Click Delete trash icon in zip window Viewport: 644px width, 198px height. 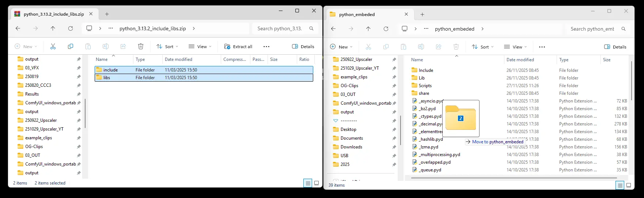[141, 46]
